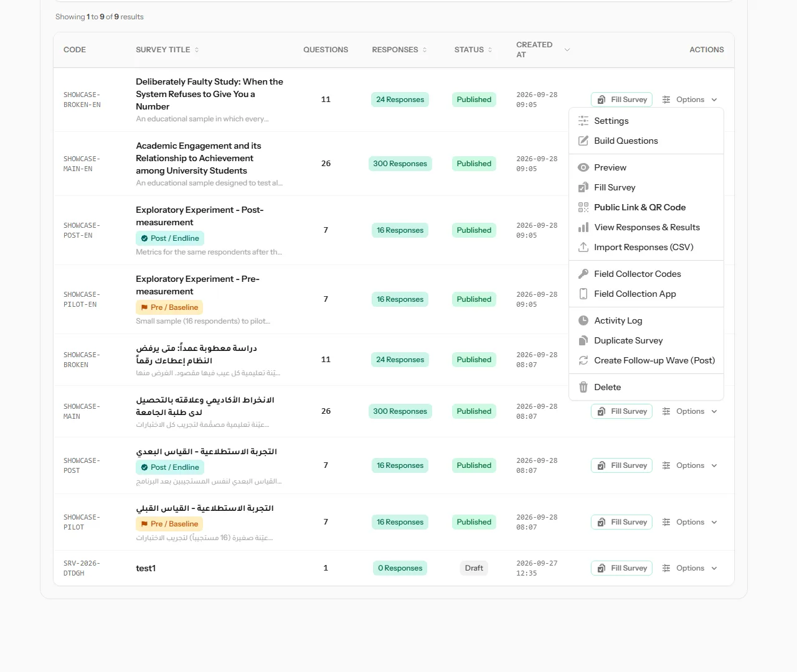Screen dimensions: 797x672
Task: Click the options sliders icon for test1 row
Action: coord(666,568)
